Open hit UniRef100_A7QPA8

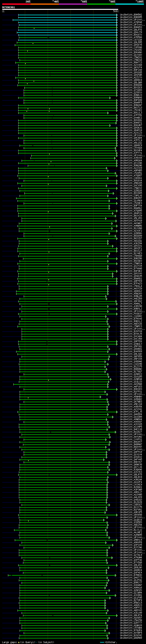point(131,22)
